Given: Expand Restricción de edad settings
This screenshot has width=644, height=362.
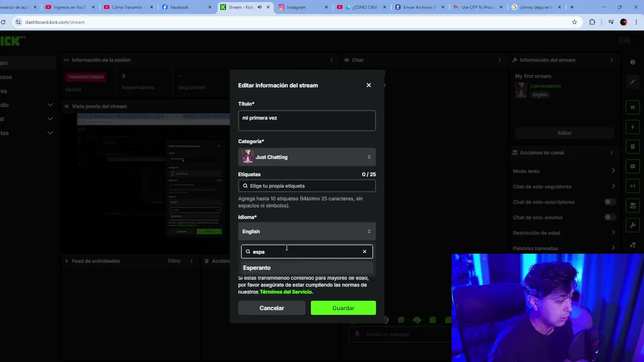Looking at the screenshot, I should [x=613, y=233].
